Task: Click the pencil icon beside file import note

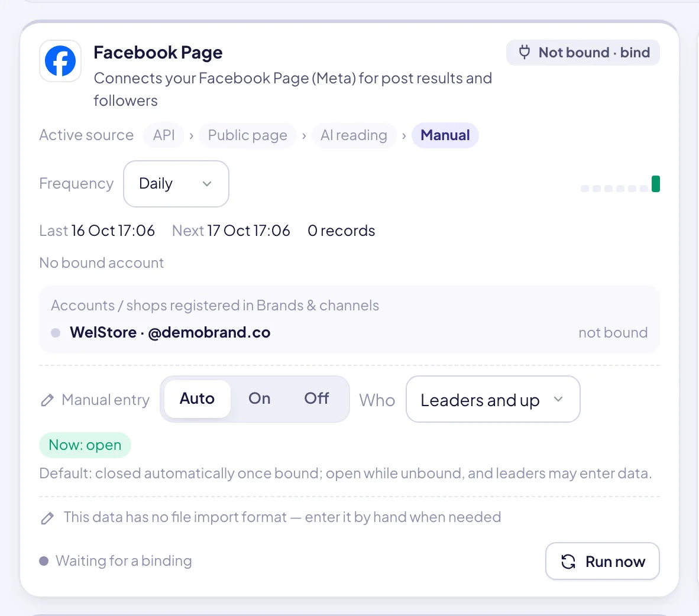Action: click(47, 518)
